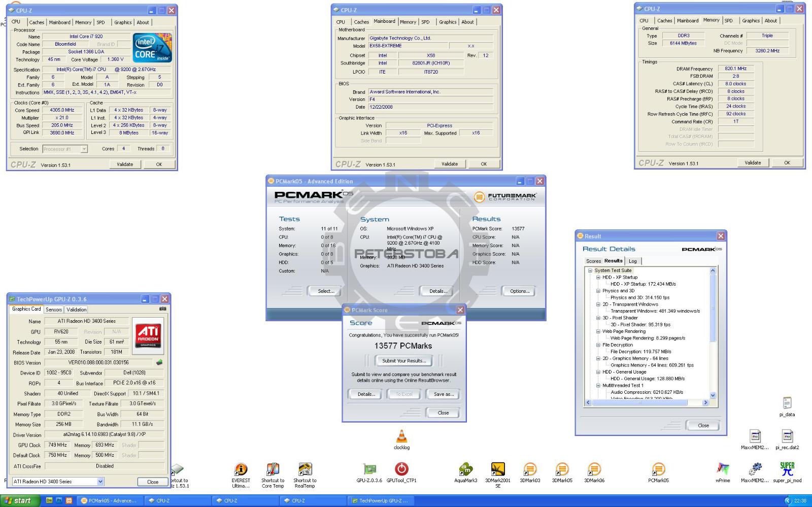
Task: Collapse the 2D - Transparent Windows node
Action: (x=598, y=305)
